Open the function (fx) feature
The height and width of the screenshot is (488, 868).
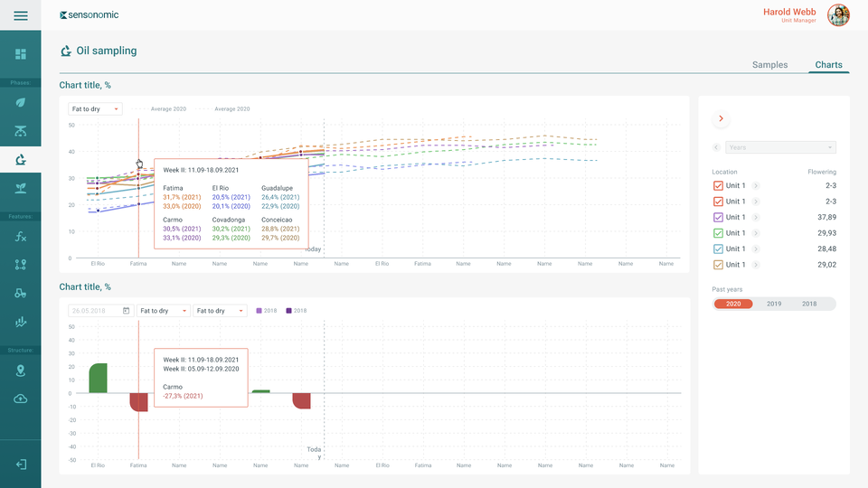(20, 237)
